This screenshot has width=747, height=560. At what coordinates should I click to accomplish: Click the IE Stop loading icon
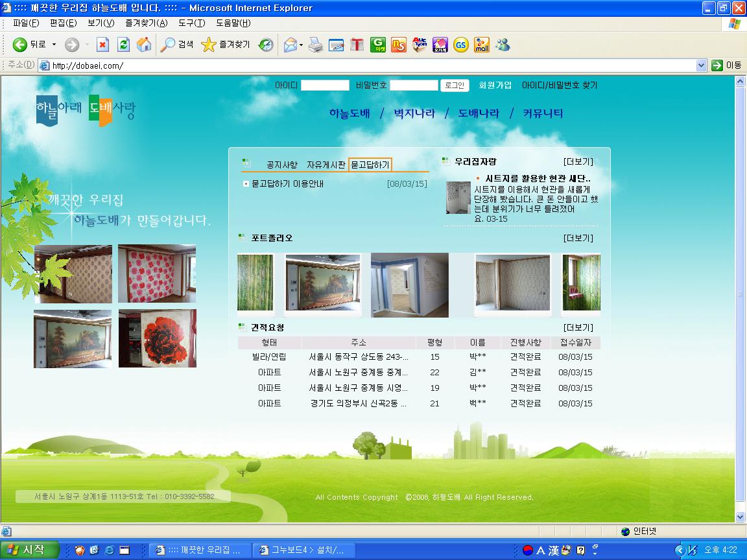[102, 45]
